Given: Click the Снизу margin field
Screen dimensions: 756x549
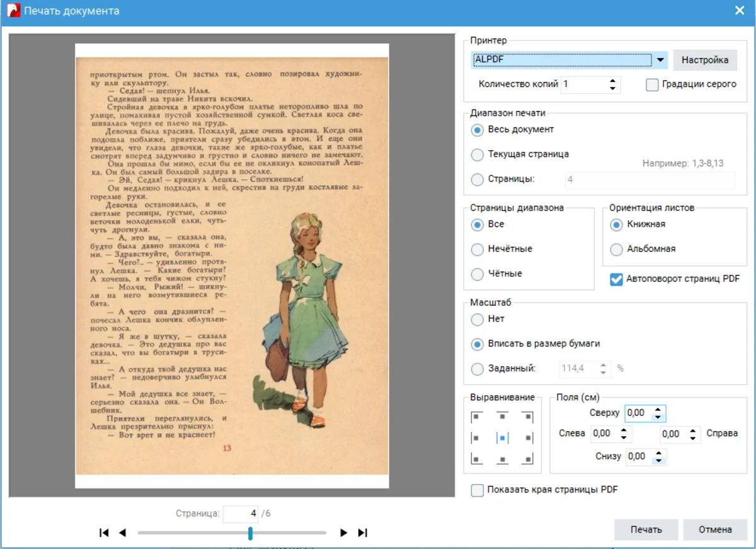Looking at the screenshot, I should [x=639, y=456].
